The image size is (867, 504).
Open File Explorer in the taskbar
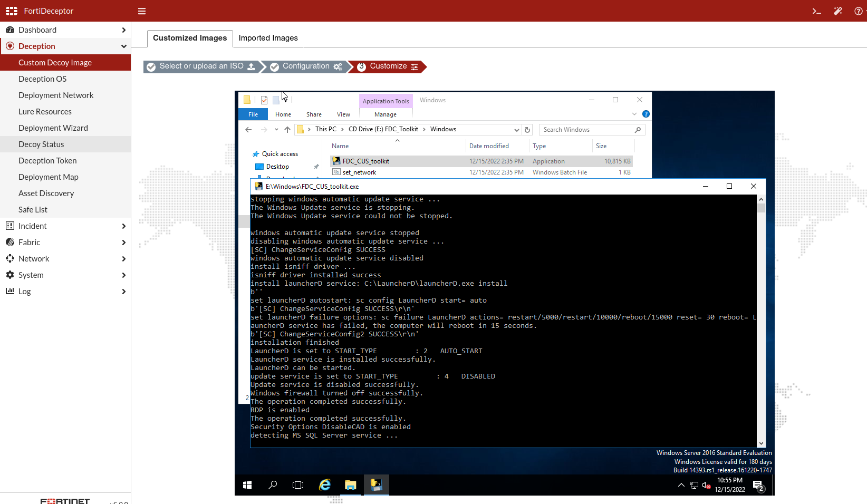[351, 485]
